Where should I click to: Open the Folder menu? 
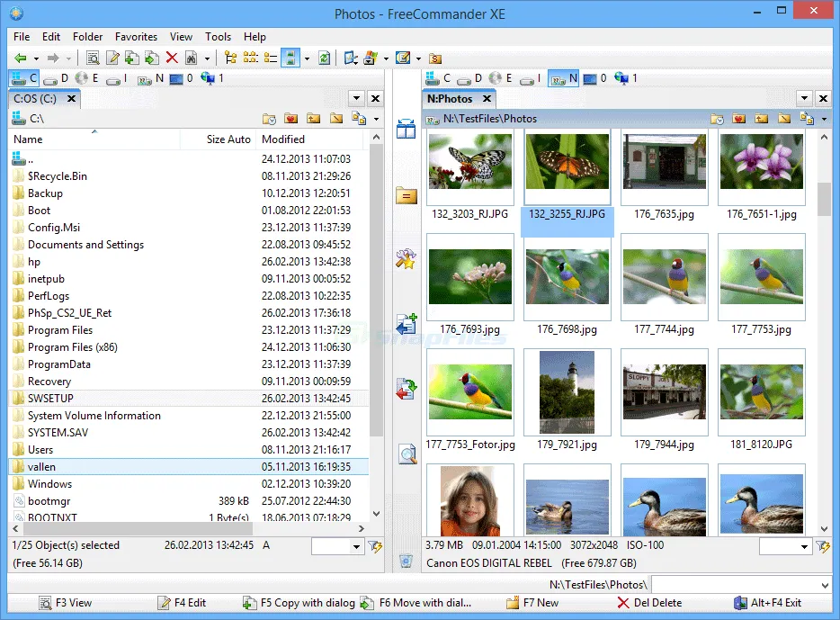tap(88, 36)
